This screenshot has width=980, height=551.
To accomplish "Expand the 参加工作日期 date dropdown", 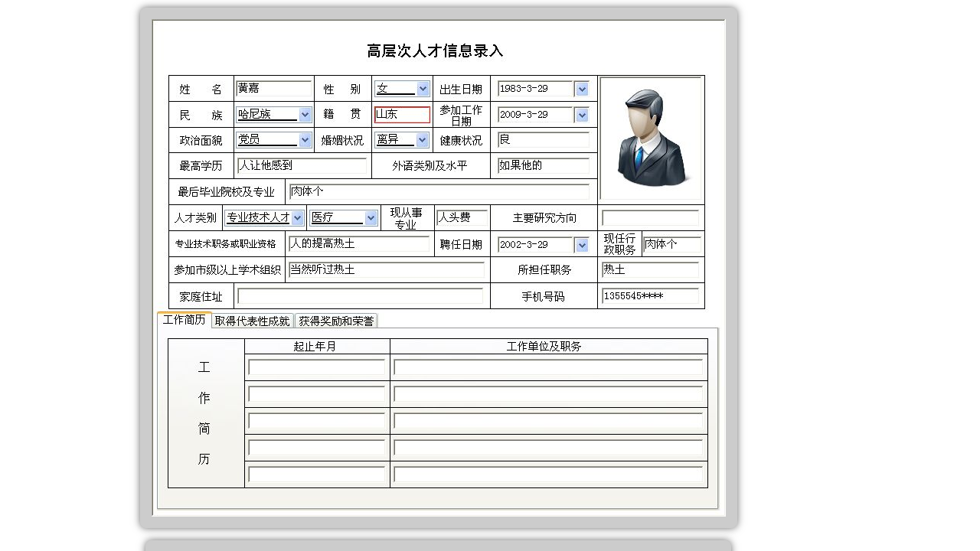I will 582,114.
